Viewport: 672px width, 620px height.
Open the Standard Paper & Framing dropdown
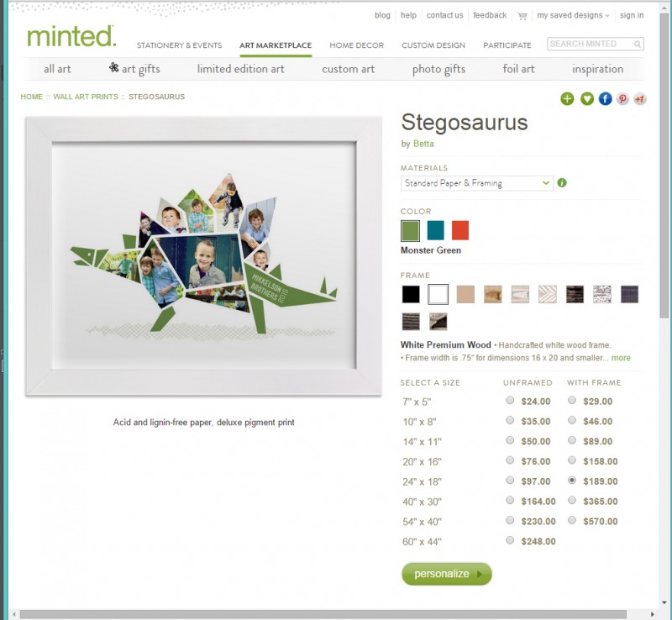tap(476, 183)
